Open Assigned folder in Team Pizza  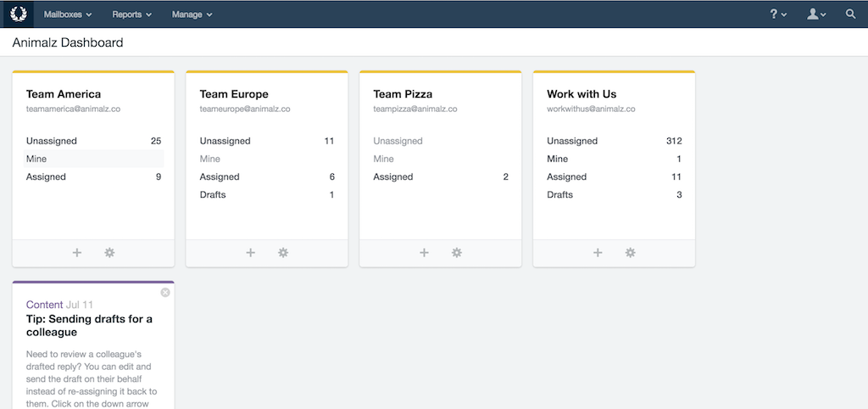pos(441,176)
